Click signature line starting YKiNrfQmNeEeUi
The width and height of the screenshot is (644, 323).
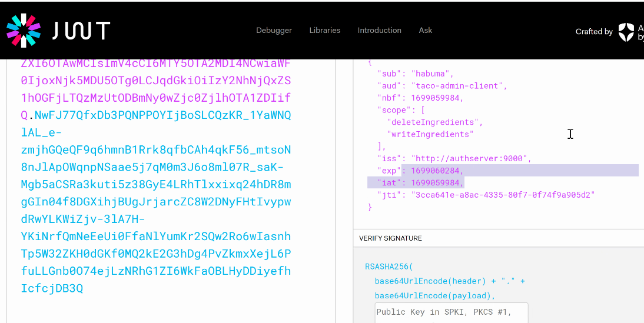(x=155, y=236)
